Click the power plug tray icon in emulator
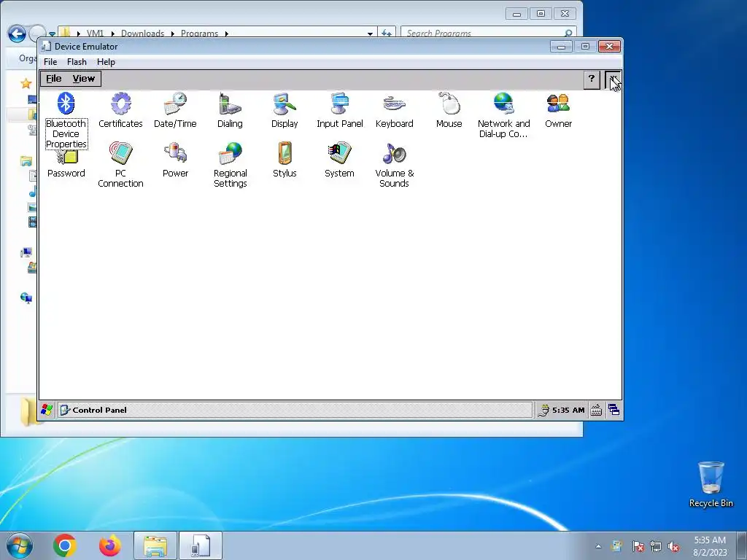Screen dimensions: 747x560 tap(543, 410)
